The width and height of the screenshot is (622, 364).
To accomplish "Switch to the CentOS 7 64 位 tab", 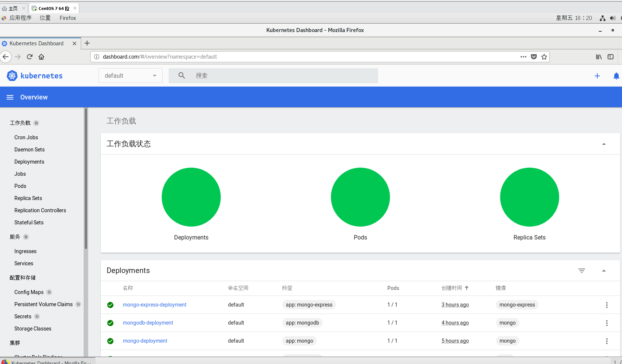I will (x=54, y=8).
